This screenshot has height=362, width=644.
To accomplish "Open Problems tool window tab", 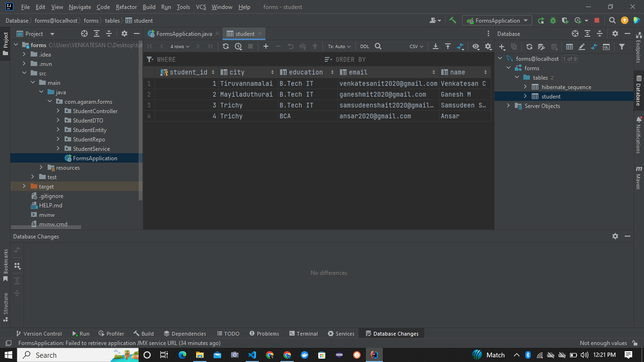I will point(264,333).
